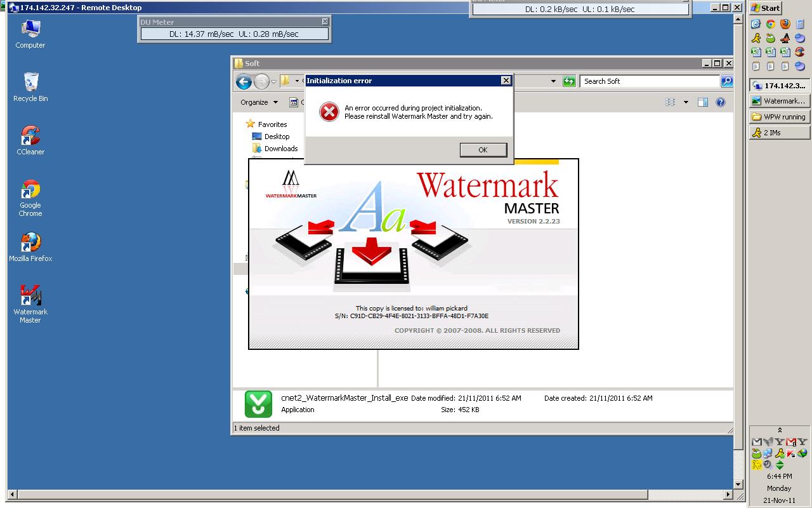
Task: Go back in the Soft Explorer window
Action: coord(244,81)
